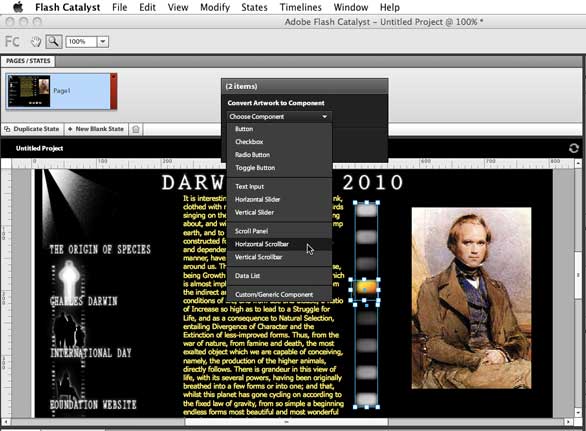The height and width of the screenshot is (431, 586).
Task: Click the canvas vertical scroll up arrow
Action: pyautogui.click(x=578, y=163)
